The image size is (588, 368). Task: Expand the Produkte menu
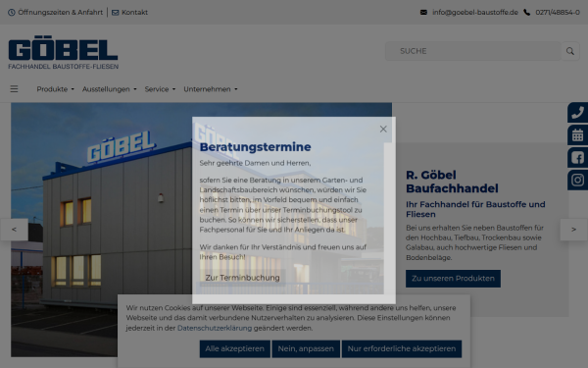pos(55,89)
